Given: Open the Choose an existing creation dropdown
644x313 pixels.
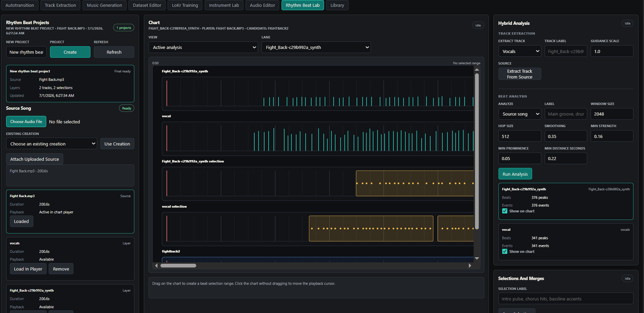Looking at the screenshot, I should tap(52, 144).
